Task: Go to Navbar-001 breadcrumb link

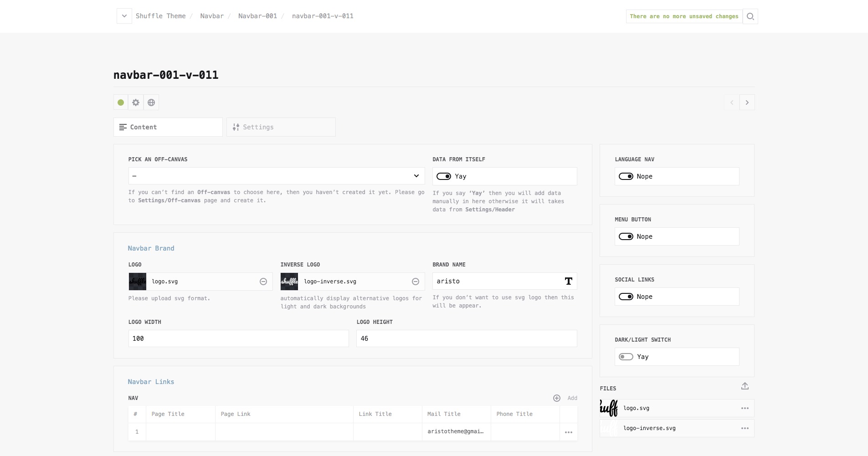Action: (257, 16)
